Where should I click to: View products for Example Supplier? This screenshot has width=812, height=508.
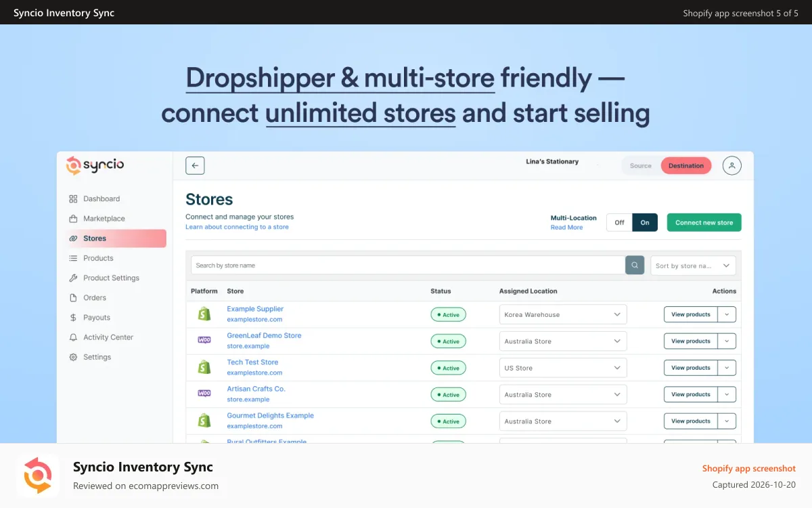[x=691, y=314]
